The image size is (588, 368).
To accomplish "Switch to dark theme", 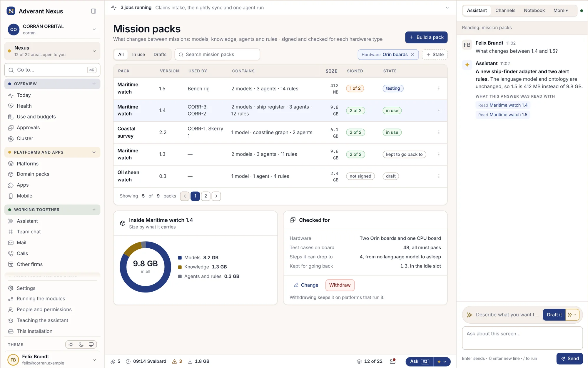I will coord(81,344).
